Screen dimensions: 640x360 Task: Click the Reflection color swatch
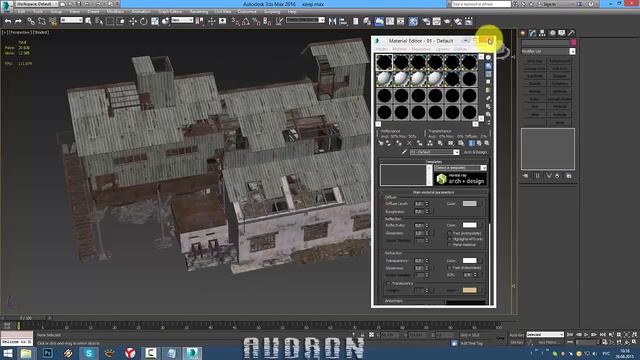tap(469, 225)
